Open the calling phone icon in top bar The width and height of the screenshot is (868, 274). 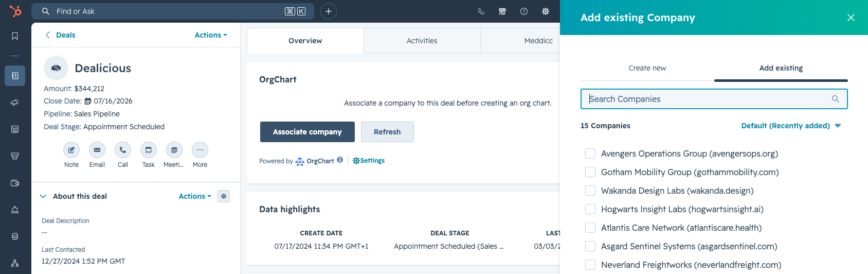click(481, 11)
